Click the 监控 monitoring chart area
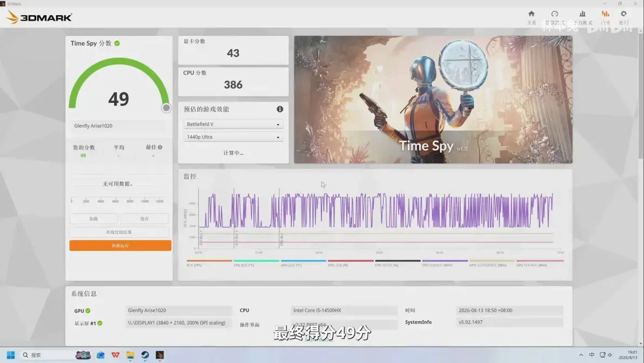644x363 pixels. 375,220
